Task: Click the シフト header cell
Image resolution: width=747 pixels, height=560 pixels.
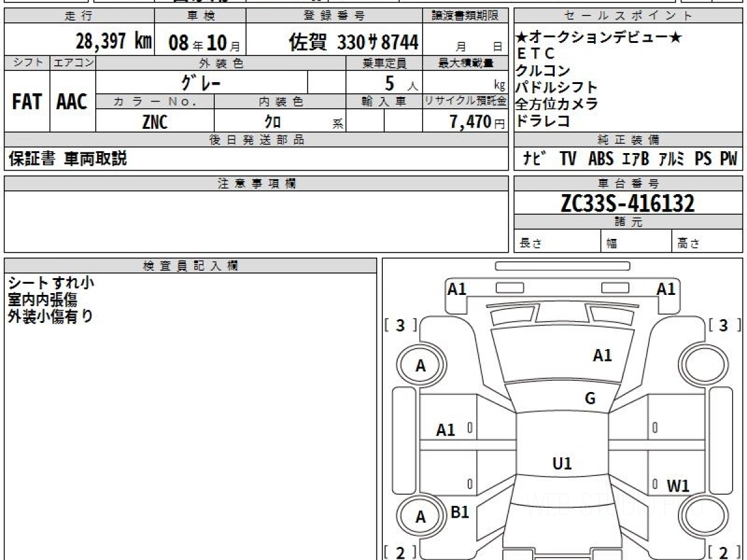Action: coord(27,63)
